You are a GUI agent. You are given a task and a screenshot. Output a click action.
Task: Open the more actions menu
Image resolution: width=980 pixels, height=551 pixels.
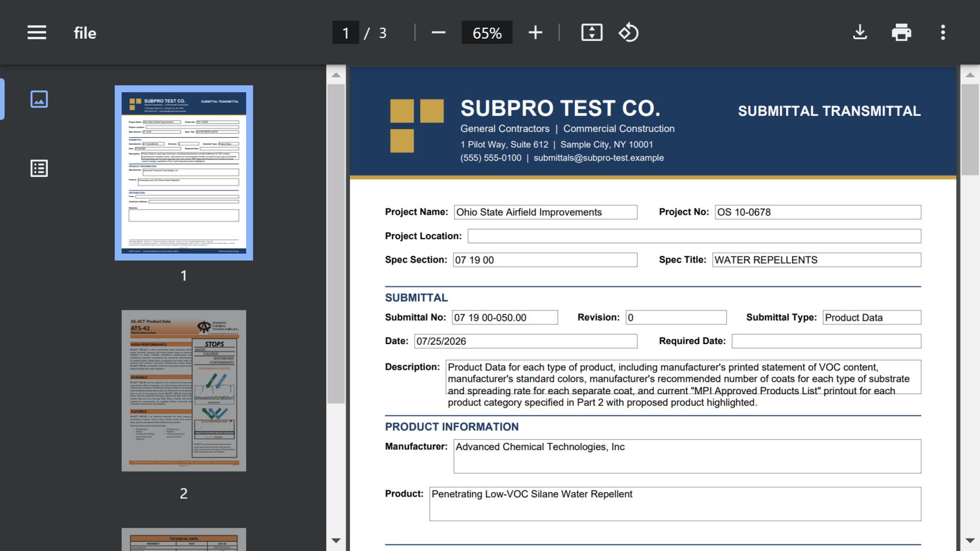943,33
